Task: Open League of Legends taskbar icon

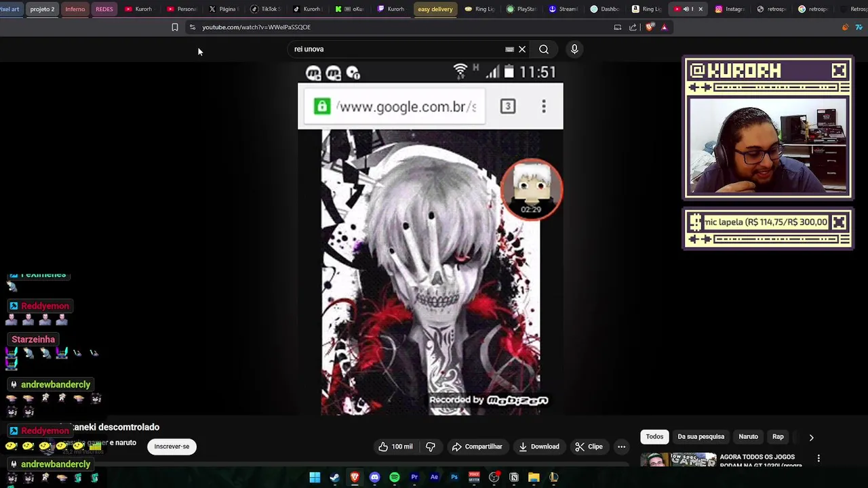Action: point(554,477)
